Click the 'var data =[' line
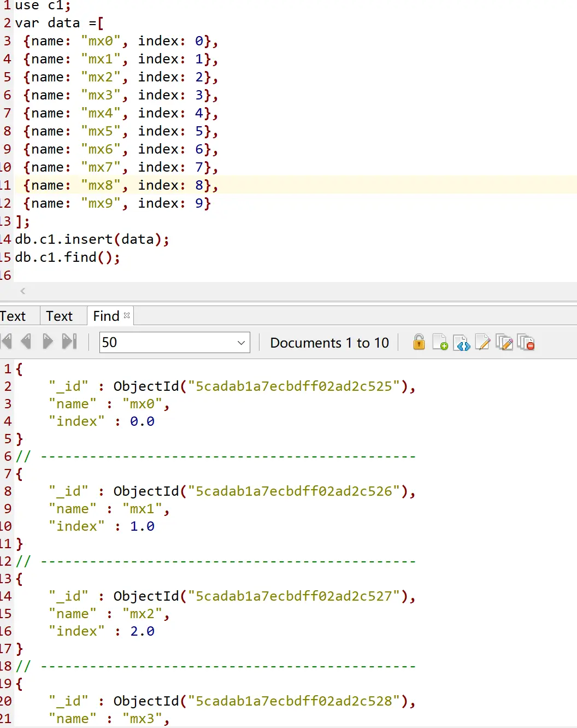Image resolution: width=577 pixels, height=728 pixels. click(x=60, y=23)
